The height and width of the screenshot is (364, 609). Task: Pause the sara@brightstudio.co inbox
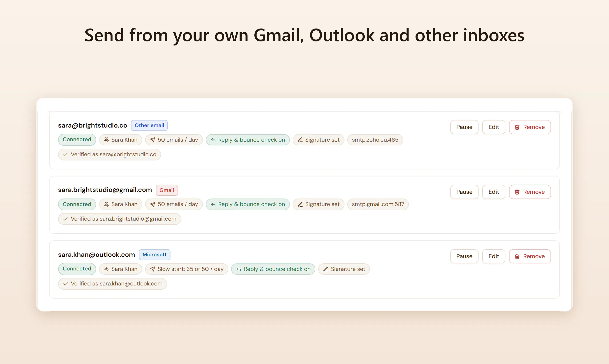[x=464, y=127]
